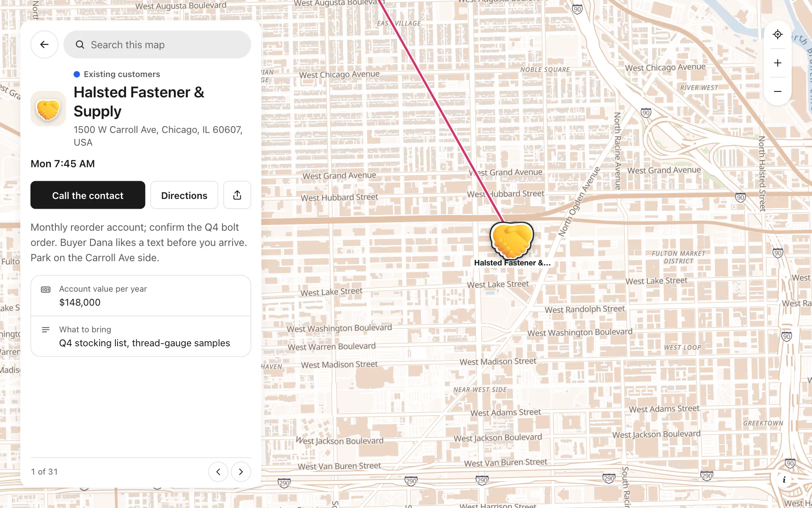Viewport: 812px width, 508px height.
Task: Click the Existing customers category label
Action: point(122,74)
